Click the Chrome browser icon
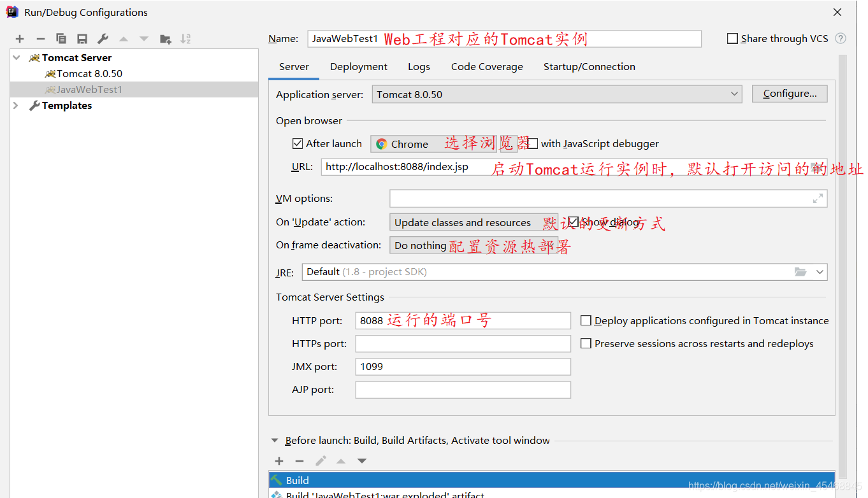The image size is (868, 498). point(382,144)
